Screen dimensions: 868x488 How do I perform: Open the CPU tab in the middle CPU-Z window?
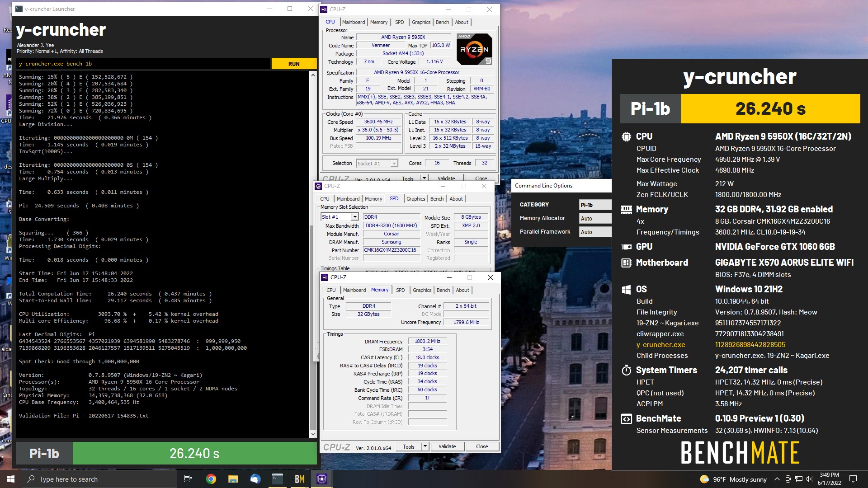click(x=325, y=199)
